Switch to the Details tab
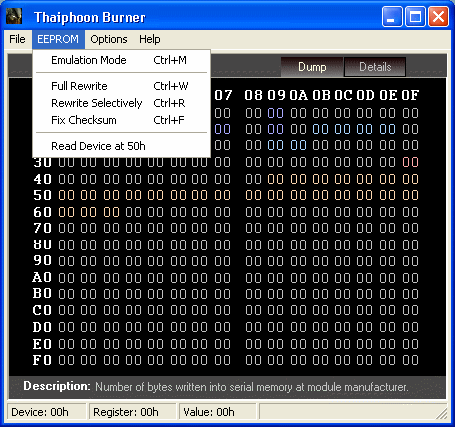The image size is (455, 427). (375, 67)
